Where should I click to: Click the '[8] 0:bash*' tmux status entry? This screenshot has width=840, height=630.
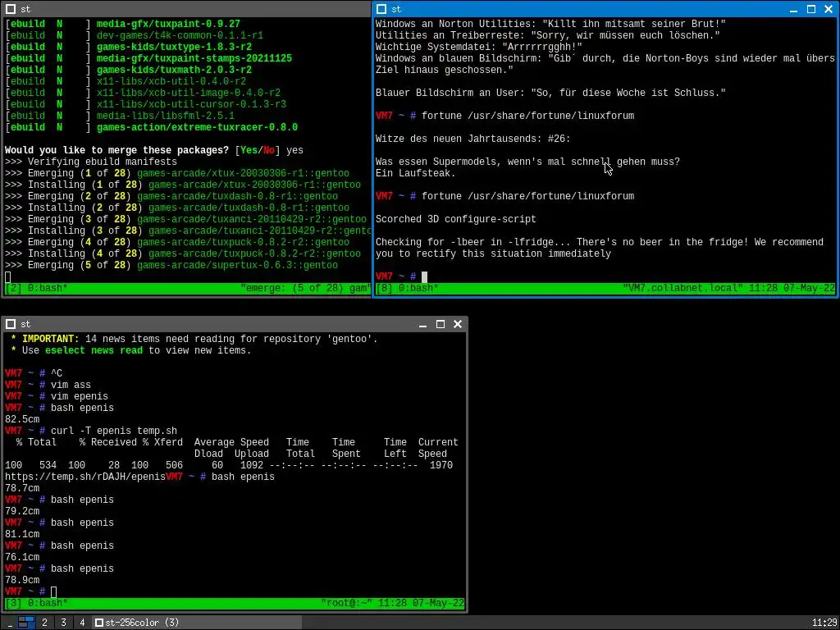(x=407, y=288)
